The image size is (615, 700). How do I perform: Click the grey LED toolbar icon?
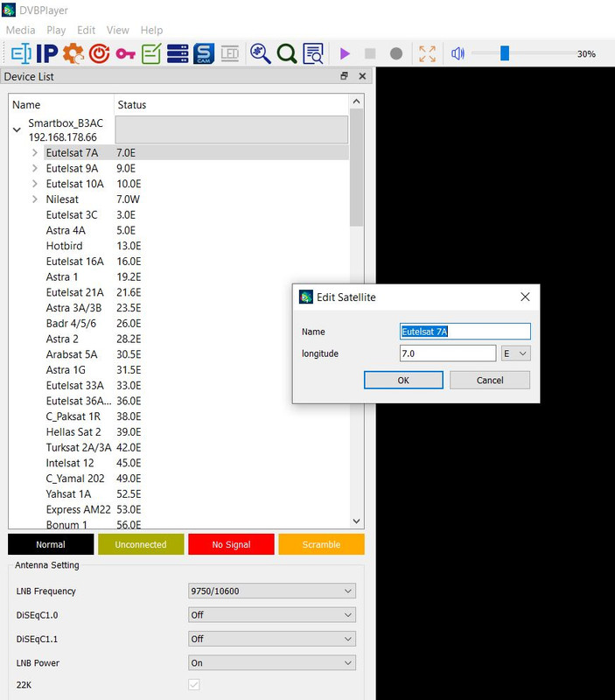[230, 53]
